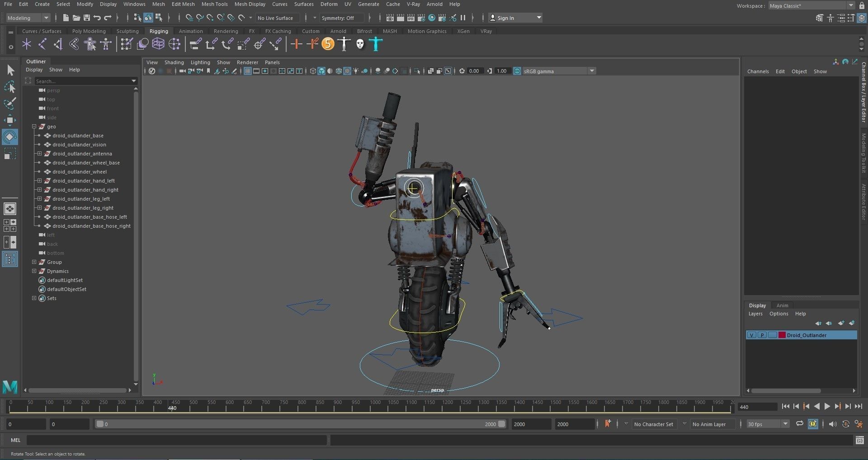Open the Workspace Maya Classic dropdown
Image resolution: width=868 pixels, height=460 pixels.
(811, 5)
